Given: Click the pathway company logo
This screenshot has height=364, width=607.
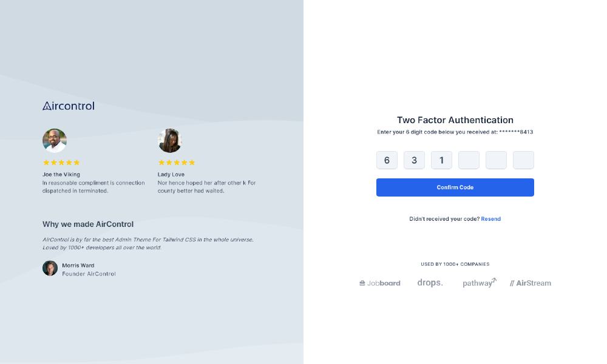Looking at the screenshot, I should pyautogui.click(x=480, y=283).
